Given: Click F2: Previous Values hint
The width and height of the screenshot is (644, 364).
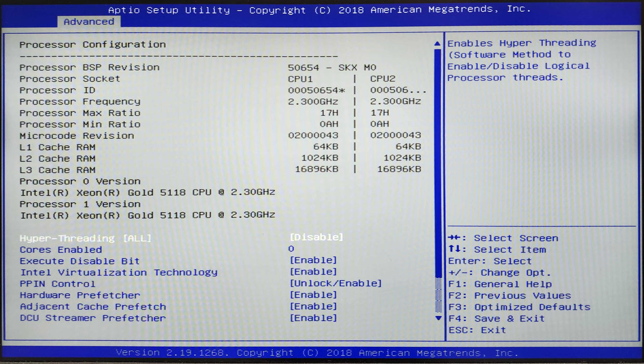Looking at the screenshot, I should (509, 295).
